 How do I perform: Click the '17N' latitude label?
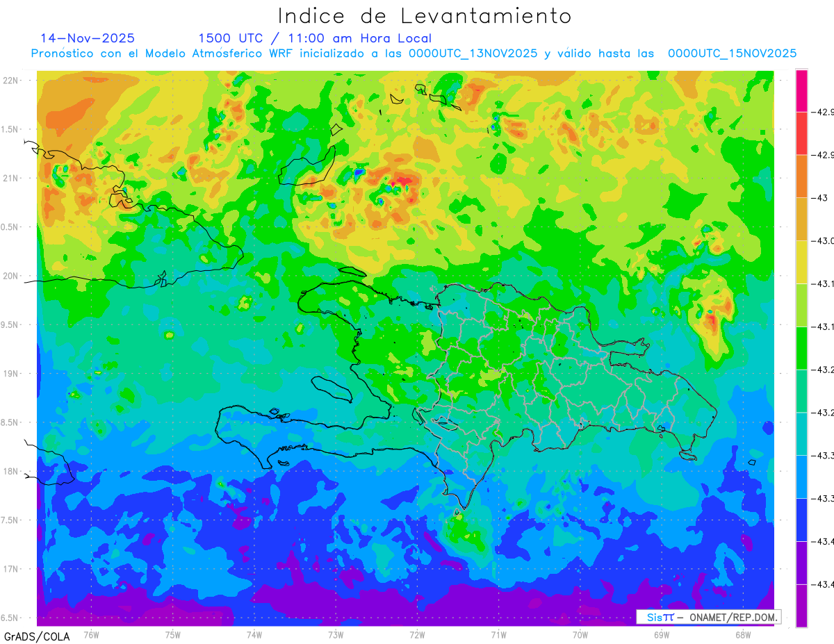click(12, 569)
